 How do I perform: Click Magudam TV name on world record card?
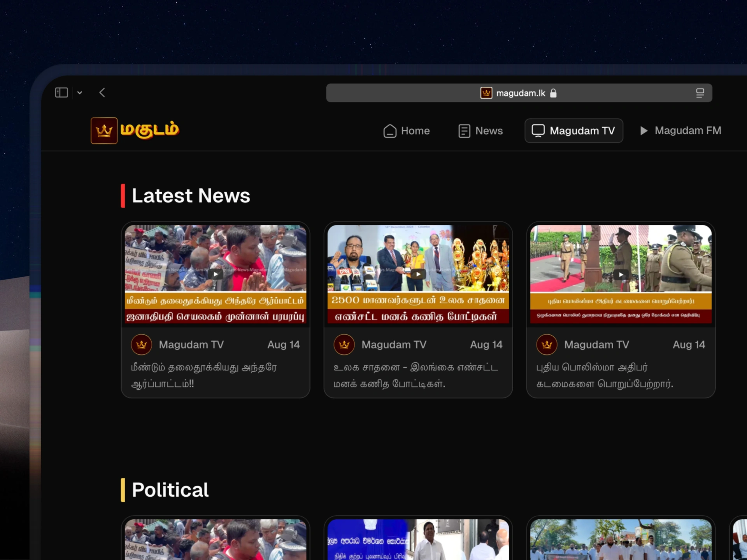point(394,345)
